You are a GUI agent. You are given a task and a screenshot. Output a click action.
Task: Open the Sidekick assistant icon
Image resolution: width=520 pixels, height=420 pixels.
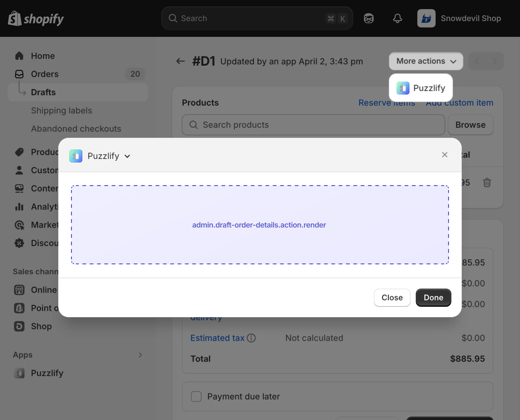368,18
